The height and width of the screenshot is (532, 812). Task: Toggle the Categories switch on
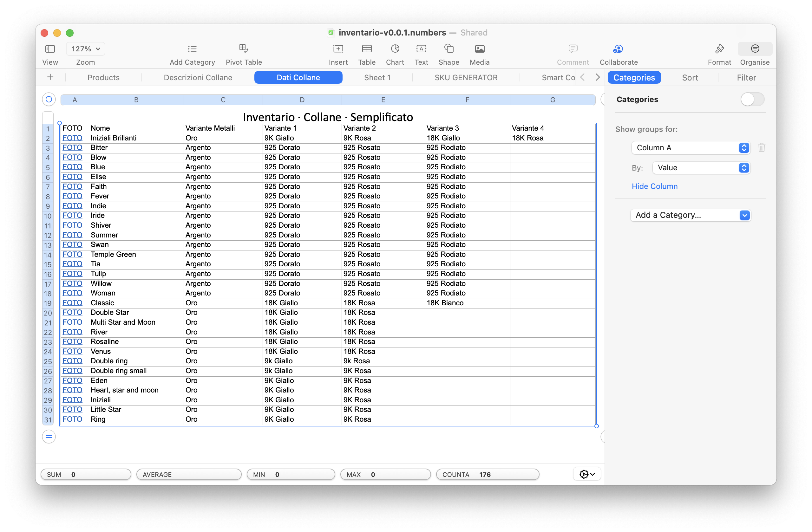coord(752,100)
